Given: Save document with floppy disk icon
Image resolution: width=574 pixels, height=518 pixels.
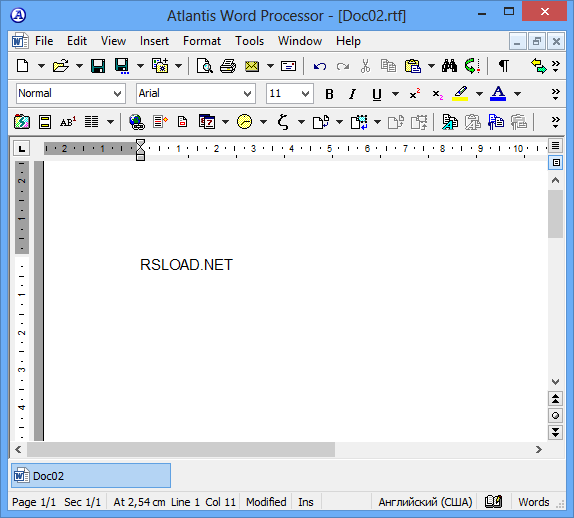Looking at the screenshot, I should point(98,66).
